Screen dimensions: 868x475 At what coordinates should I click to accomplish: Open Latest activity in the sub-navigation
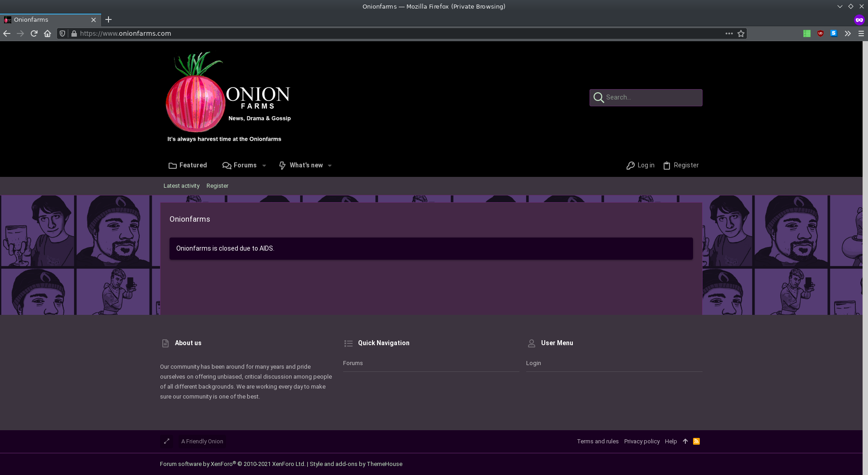[x=181, y=186]
